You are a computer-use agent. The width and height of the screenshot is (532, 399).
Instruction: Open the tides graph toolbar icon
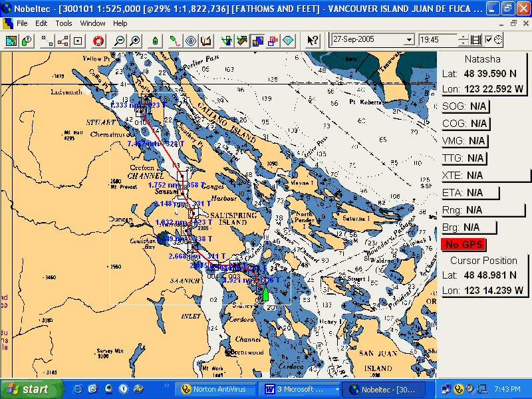click(226, 41)
